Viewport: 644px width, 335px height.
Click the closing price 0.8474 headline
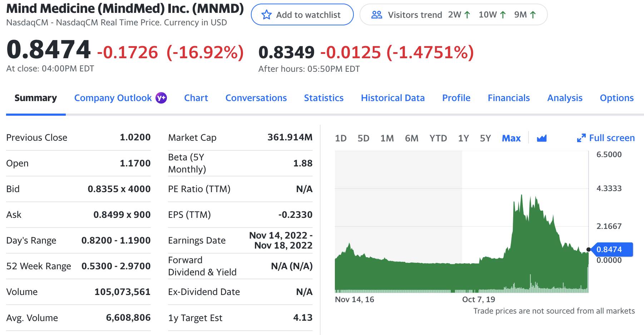tap(49, 49)
